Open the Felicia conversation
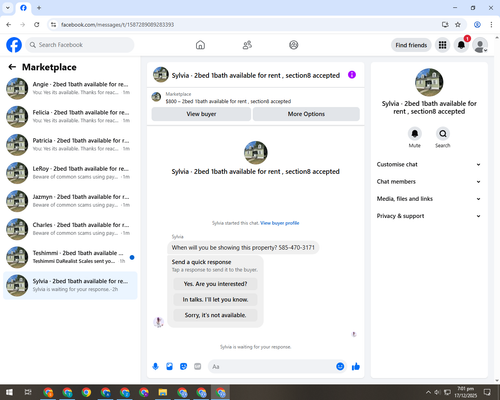The width and height of the screenshot is (500, 400). pos(70,117)
